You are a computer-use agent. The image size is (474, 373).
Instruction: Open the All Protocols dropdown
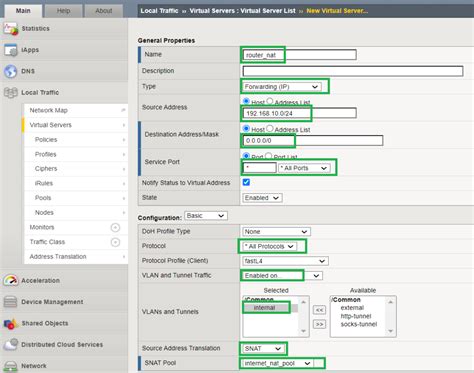pyautogui.click(x=269, y=246)
